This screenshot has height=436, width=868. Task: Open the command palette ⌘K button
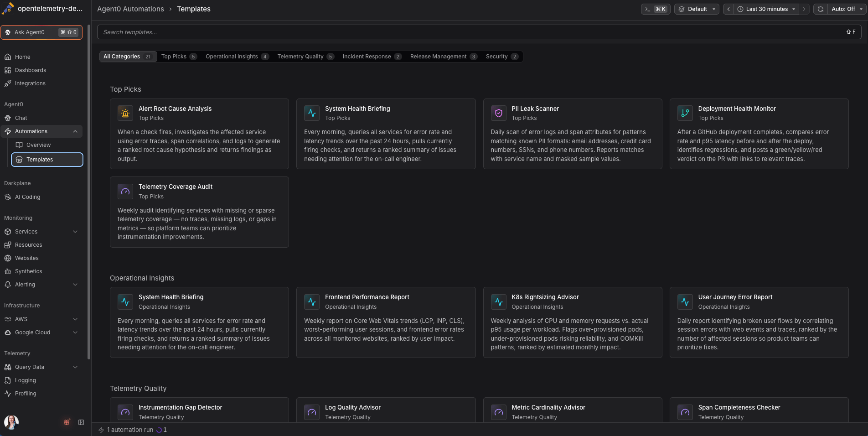pyautogui.click(x=656, y=9)
